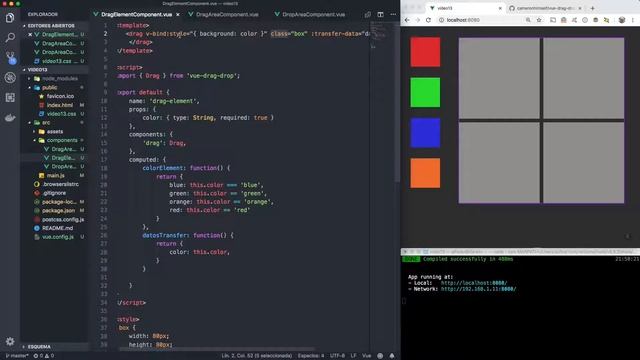The height and width of the screenshot is (360, 640).
Task: Close the GitHub vue-drag-drop browser tab
Action: point(580,8)
